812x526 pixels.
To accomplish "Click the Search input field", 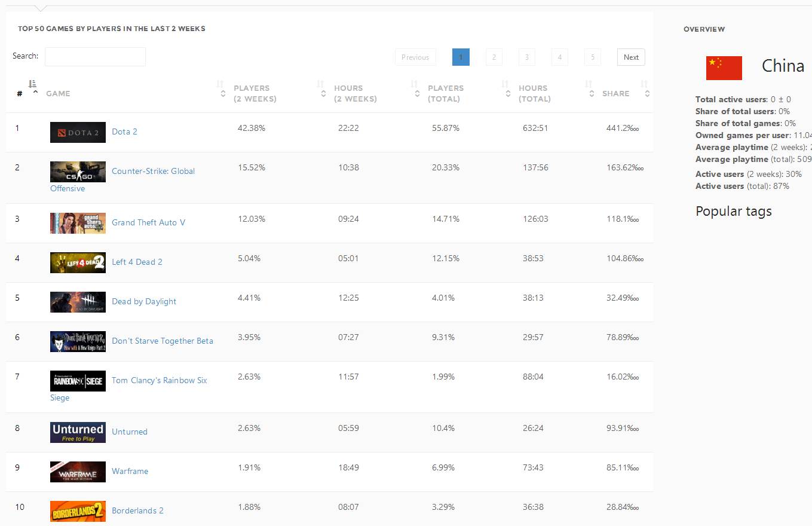I will tap(95, 57).
